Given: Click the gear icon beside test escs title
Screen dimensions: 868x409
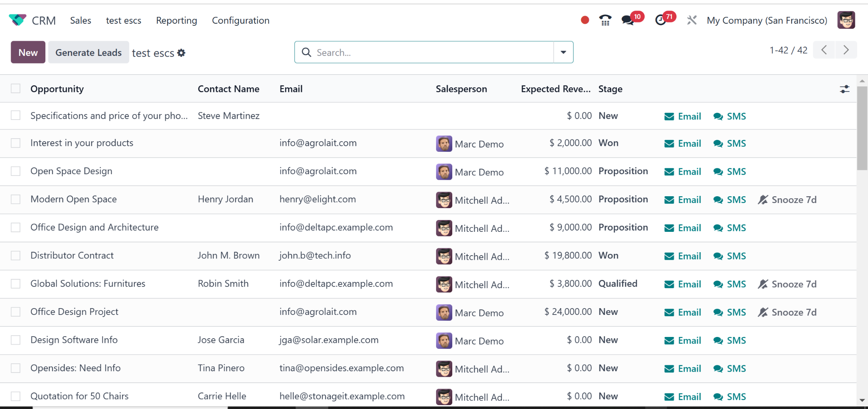Looking at the screenshot, I should coord(181,53).
